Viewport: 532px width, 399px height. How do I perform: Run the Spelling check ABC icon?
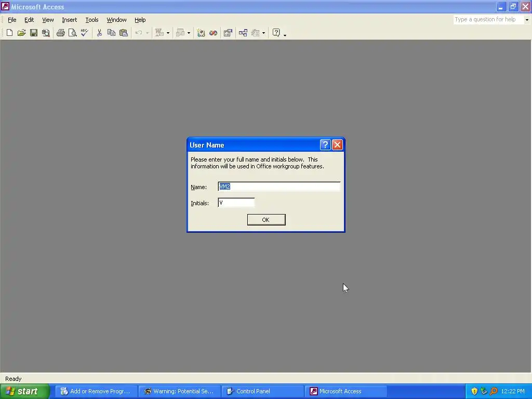(84, 33)
